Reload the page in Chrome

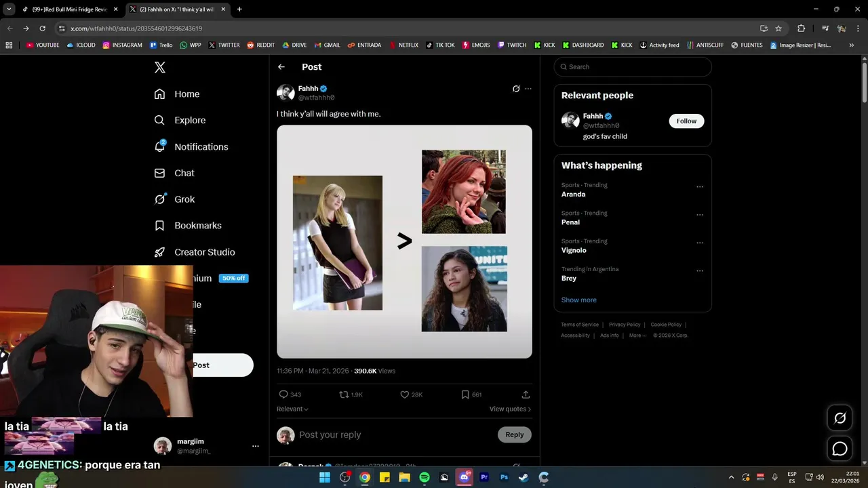click(42, 28)
